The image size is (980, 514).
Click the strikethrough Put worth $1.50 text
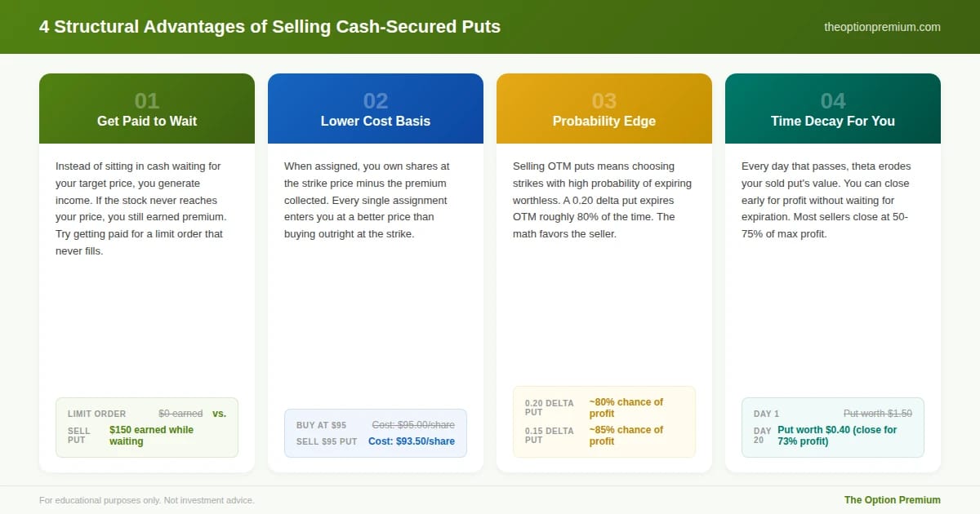coord(878,414)
